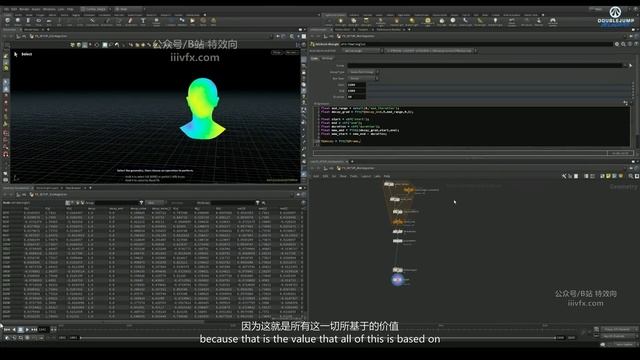Screen dimensions: 640x360
Task: Open parameter pane gear menu
Action: [617, 44]
